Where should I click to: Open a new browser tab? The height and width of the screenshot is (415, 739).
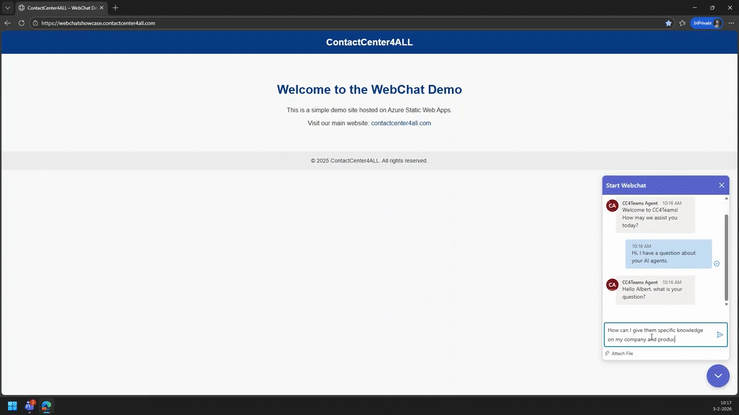click(x=115, y=8)
